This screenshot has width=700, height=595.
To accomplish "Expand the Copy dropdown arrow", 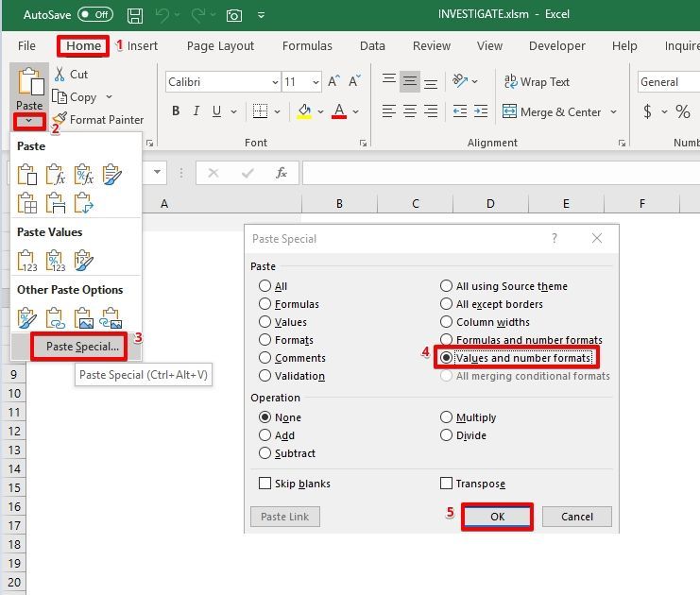I will click(109, 97).
